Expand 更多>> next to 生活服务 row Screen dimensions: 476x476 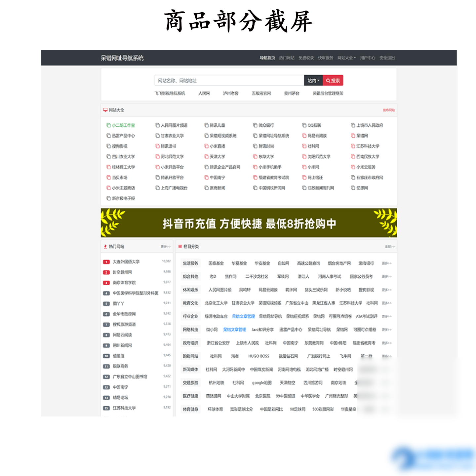(x=387, y=263)
